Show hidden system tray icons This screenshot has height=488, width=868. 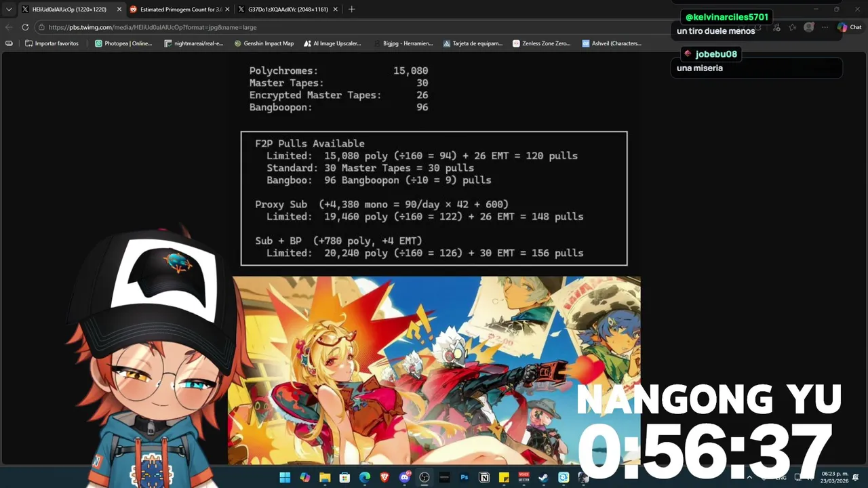[x=749, y=477]
